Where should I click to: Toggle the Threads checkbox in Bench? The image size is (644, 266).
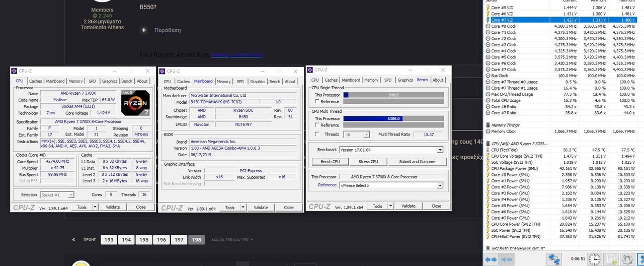pos(317,135)
